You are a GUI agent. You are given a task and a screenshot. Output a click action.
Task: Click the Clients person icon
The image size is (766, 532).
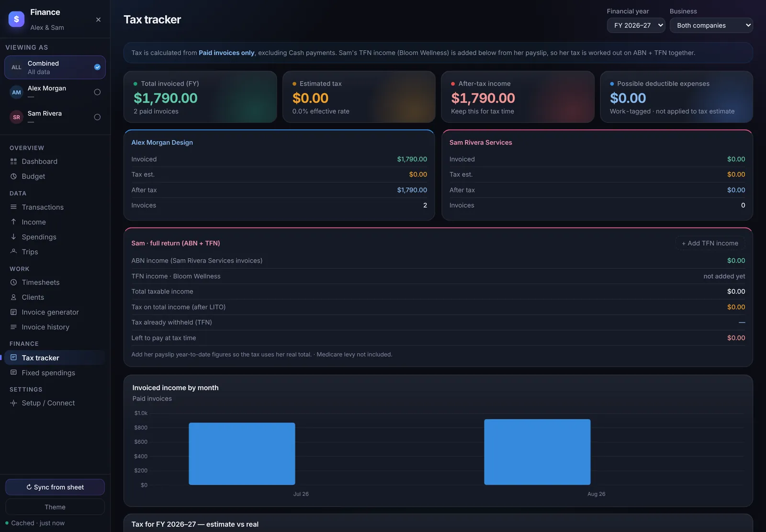[x=13, y=297]
